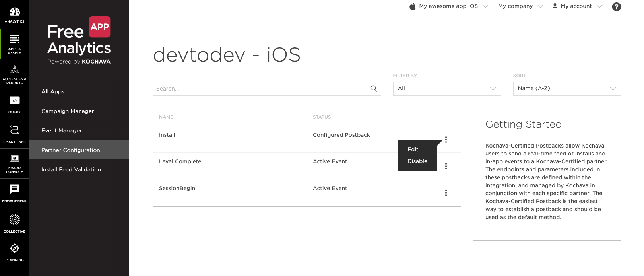Go to SmartLinks in sidebar

pyautogui.click(x=15, y=134)
